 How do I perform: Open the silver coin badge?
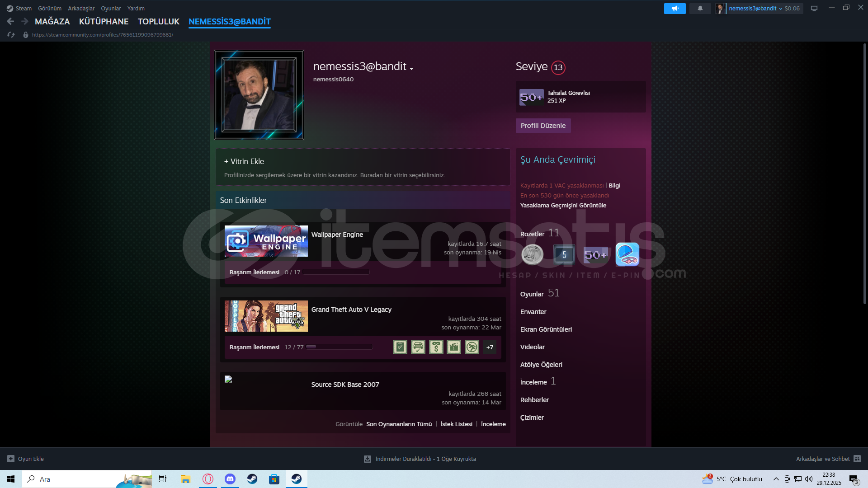533,255
